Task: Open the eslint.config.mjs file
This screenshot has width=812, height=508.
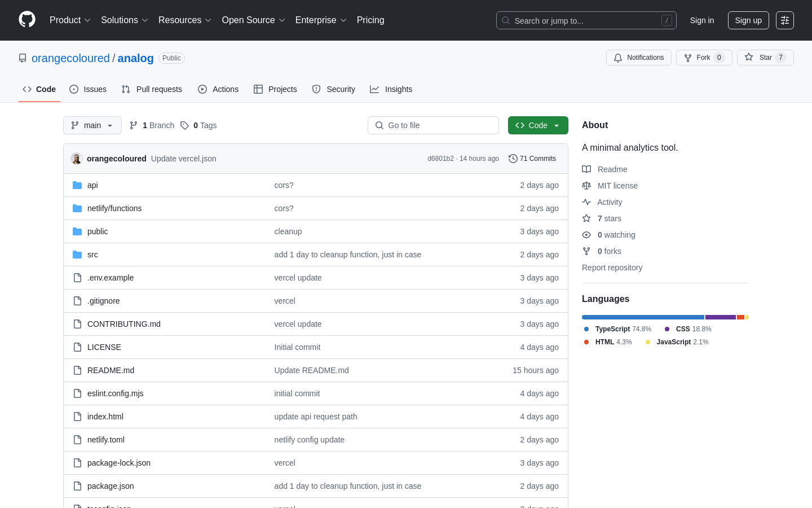Action: pyautogui.click(x=116, y=393)
